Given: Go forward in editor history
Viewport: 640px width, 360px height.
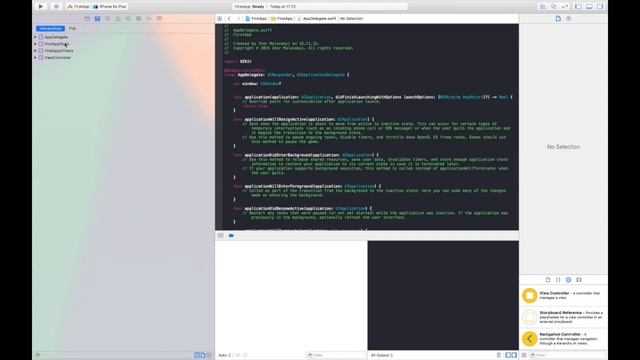Looking at the screenshot, I should click(238, 19).
